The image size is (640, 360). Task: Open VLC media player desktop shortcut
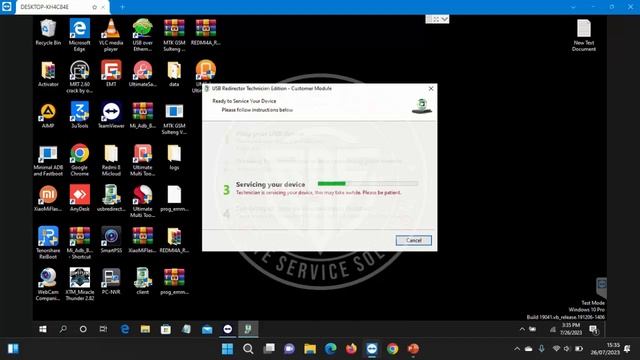pos(111,35)
